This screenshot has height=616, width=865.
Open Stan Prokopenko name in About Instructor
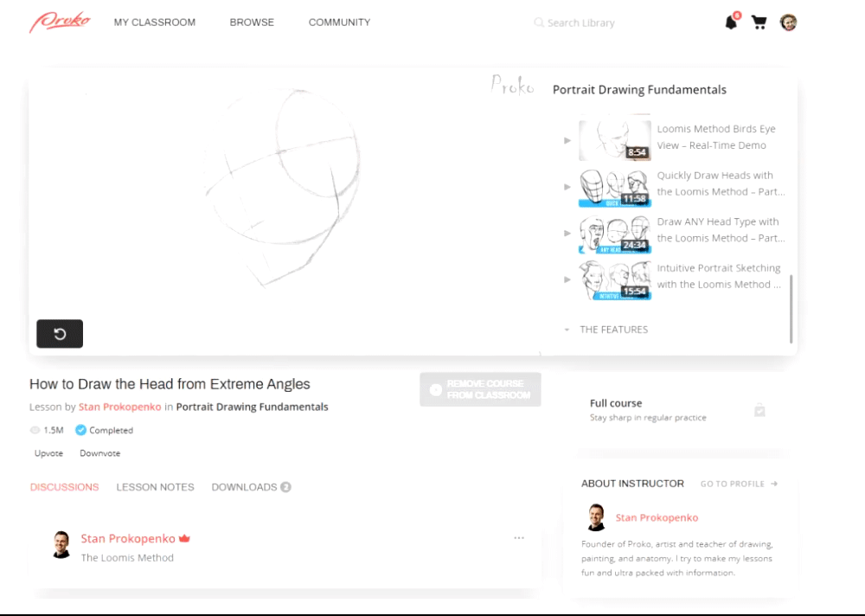[x=657, y=517]
